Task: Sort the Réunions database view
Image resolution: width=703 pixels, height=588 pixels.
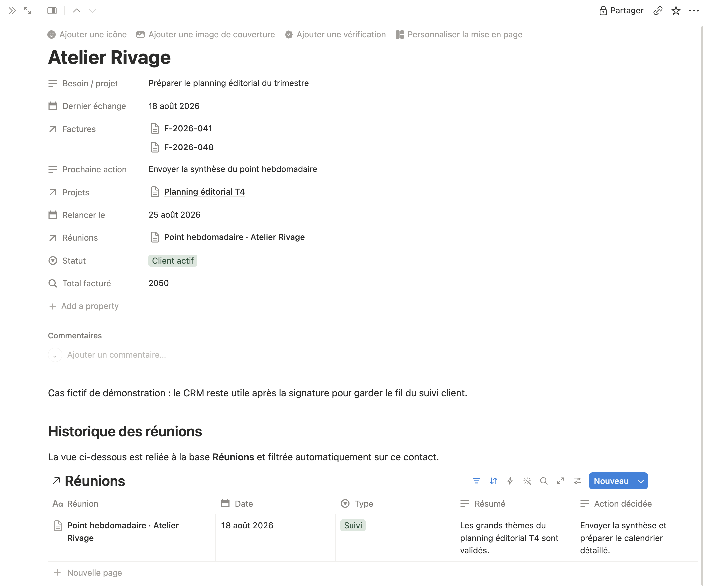Action: (493, 481)
